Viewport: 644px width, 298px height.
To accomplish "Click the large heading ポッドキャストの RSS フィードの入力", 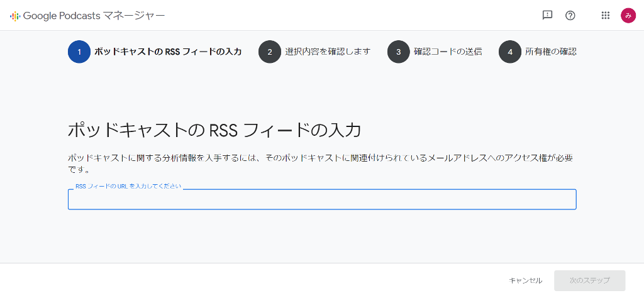I will 214,131.
